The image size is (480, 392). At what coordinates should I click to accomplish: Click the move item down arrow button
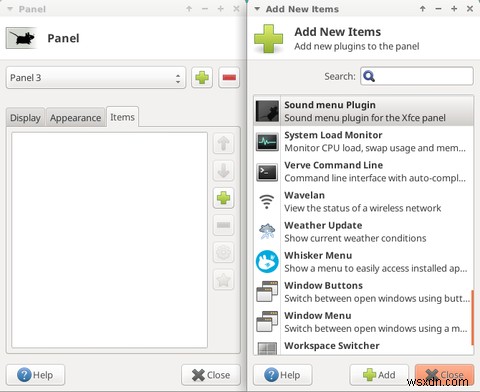(223, 171)
